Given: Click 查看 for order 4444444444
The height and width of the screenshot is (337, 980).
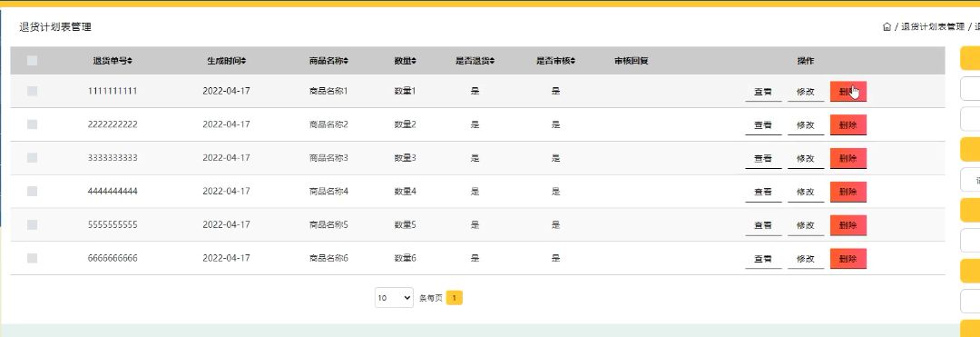Looking at the screenshot, I should pos(763,192).
